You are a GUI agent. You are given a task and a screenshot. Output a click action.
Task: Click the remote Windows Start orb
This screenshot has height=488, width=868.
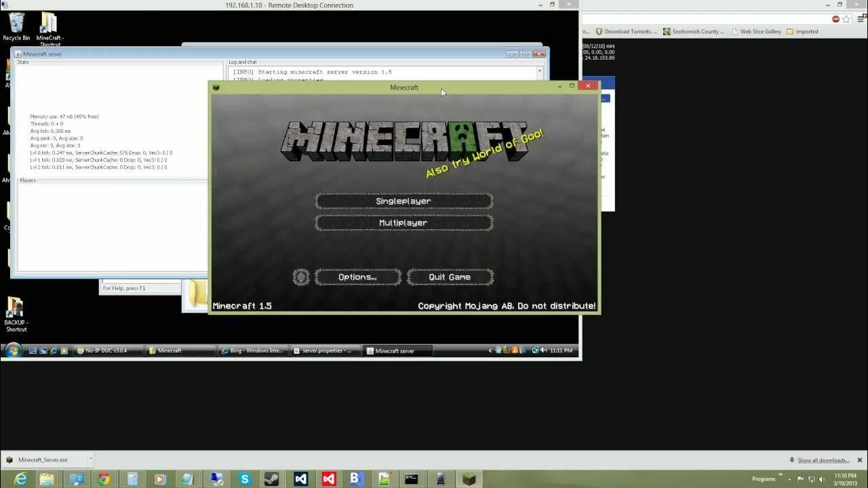click(13, 350)
